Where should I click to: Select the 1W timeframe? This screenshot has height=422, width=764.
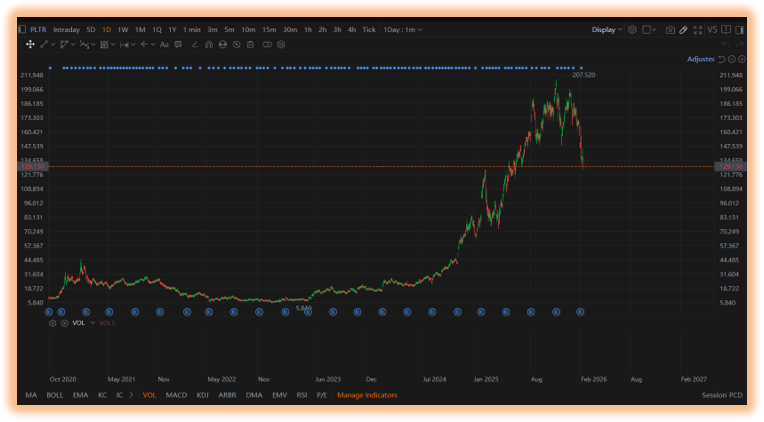pyautogui.click(x=123, y=30)
